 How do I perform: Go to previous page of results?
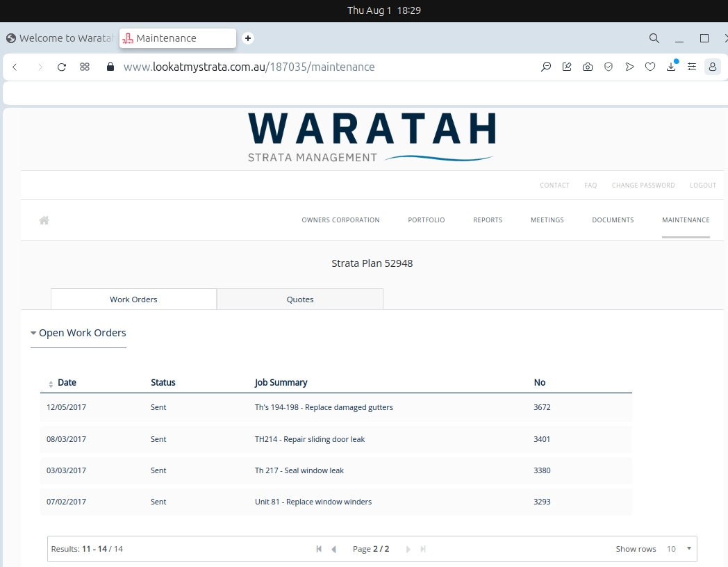[x=334, y=549]
